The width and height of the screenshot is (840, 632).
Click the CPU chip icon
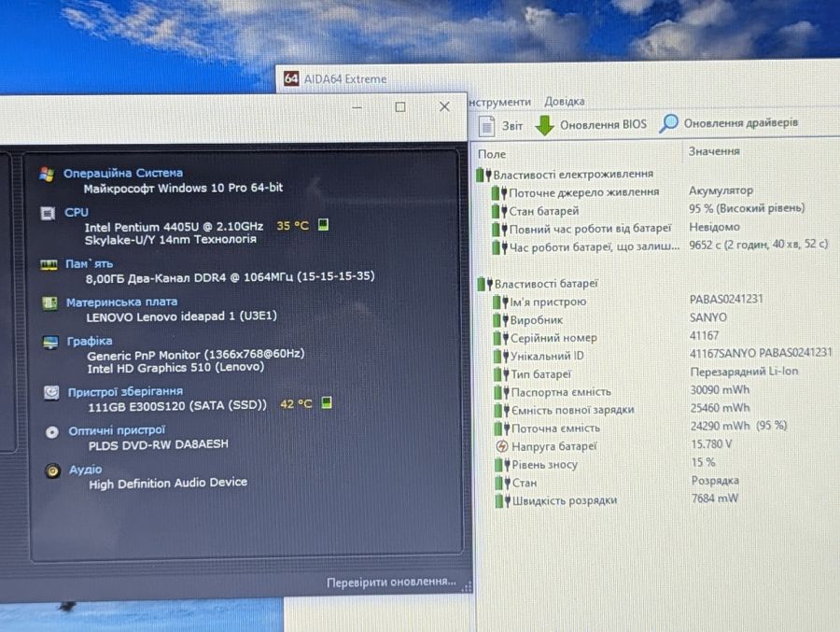pyautogui.click(x=48, y=214)
